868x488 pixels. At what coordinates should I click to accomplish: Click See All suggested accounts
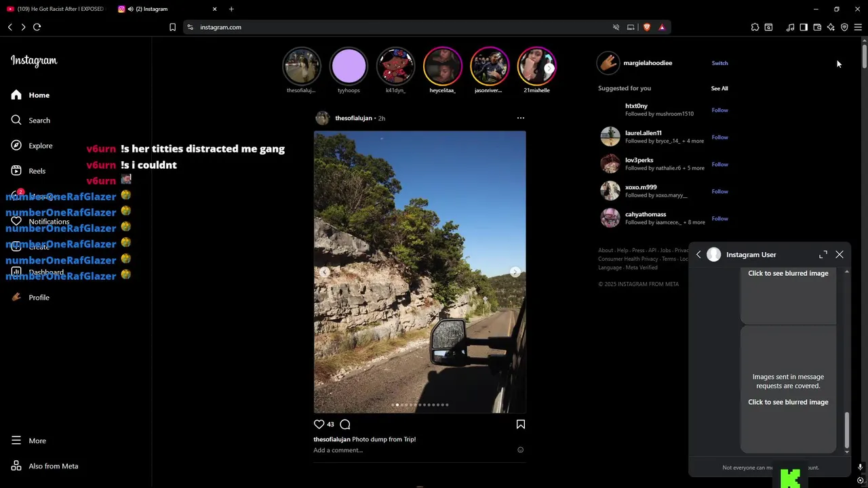(x=719, y=88)
